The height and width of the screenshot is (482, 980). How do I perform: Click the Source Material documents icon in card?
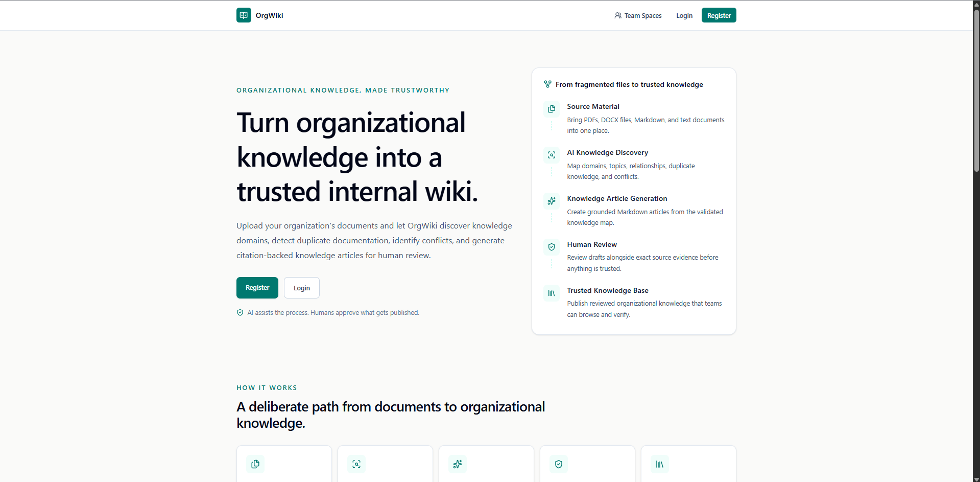click(x=552, y=109)
